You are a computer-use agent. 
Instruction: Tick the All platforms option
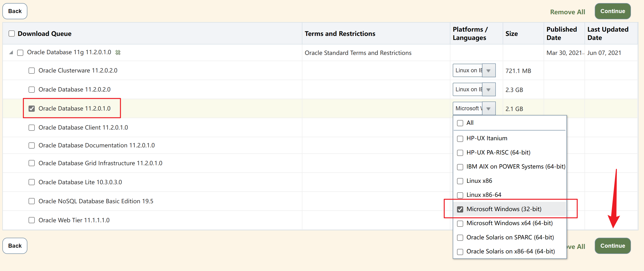pyautogui.click(x=460, y=123)
